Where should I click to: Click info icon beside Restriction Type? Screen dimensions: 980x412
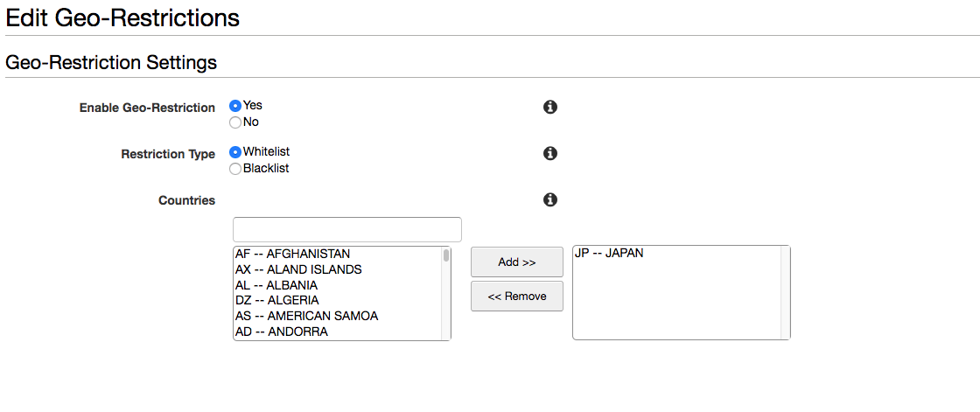click(550, 153)
